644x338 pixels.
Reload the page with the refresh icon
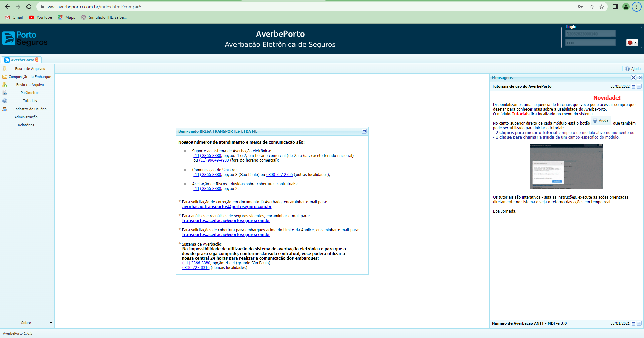pos(29,7)
